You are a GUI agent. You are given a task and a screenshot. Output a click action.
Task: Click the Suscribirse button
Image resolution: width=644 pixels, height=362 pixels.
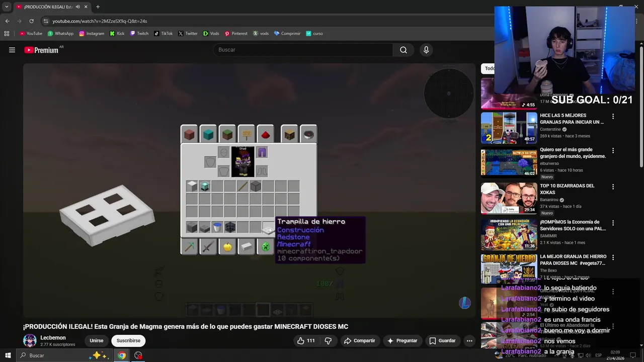point(128,340)
